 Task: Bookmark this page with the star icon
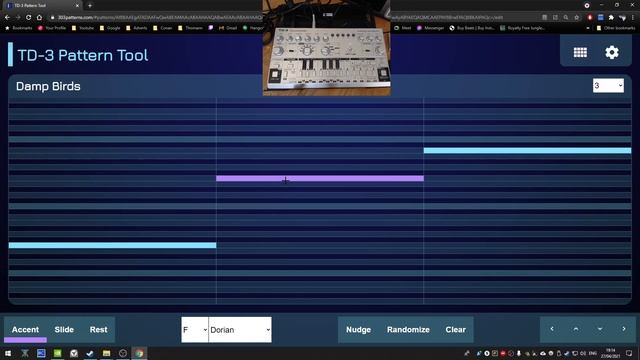pyautogui.click(x=576, y=18)
